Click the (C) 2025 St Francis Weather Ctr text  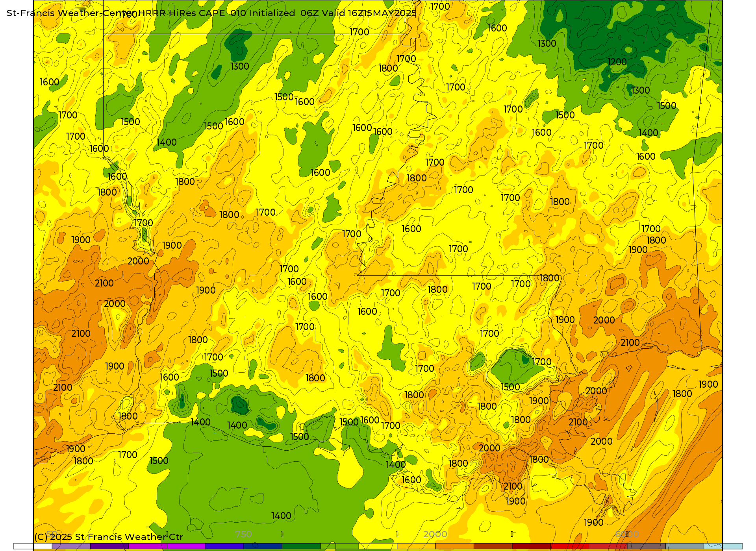tap(109, 537)
